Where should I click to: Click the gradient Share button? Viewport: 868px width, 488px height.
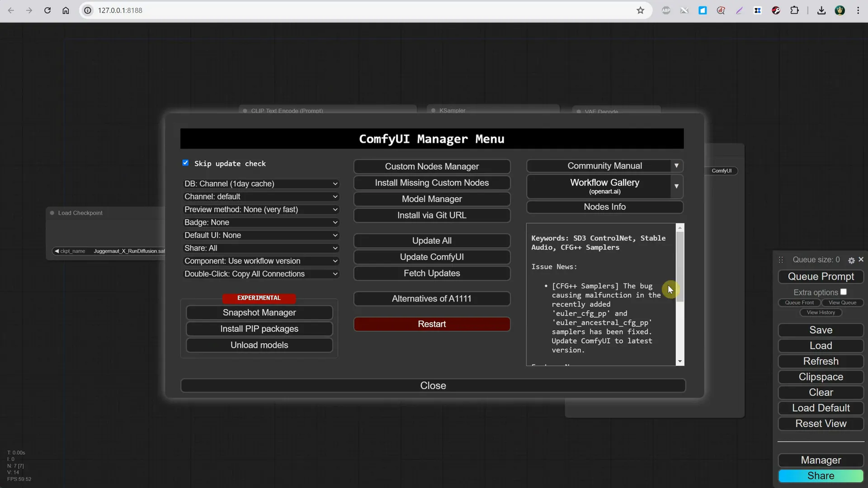point(821,476)
